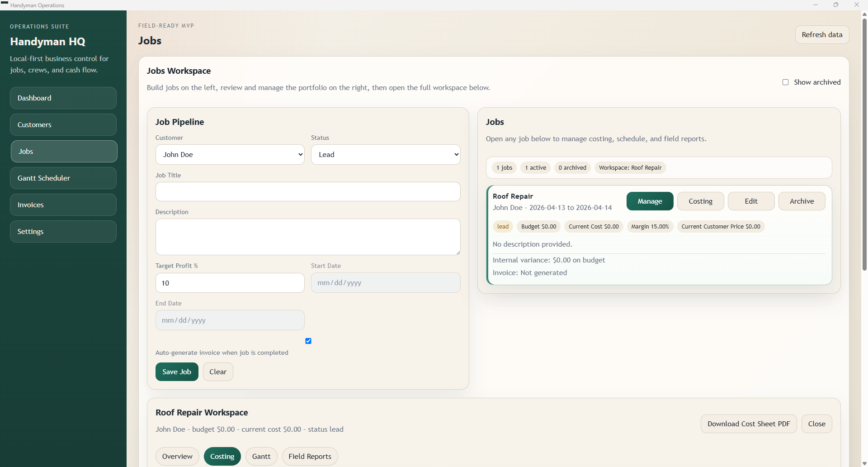Open Settings from the sidebar
Viewport: 868px width, 467px height.
pos(63,231)
